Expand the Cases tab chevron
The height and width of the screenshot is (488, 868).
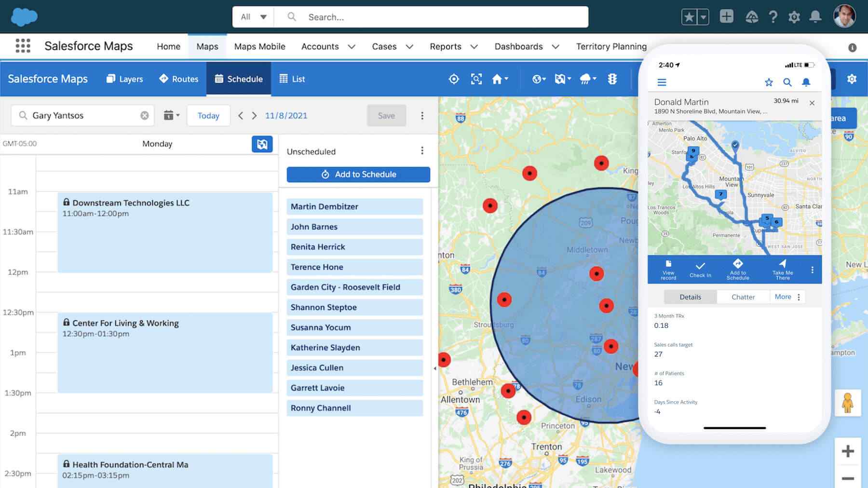pos(409,47)
